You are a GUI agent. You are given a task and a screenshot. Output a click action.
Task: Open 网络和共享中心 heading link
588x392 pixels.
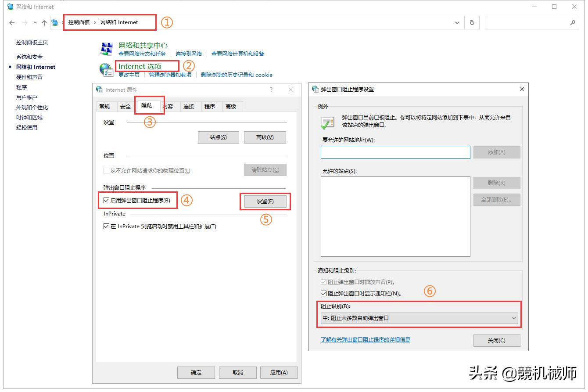pos(143,45)
